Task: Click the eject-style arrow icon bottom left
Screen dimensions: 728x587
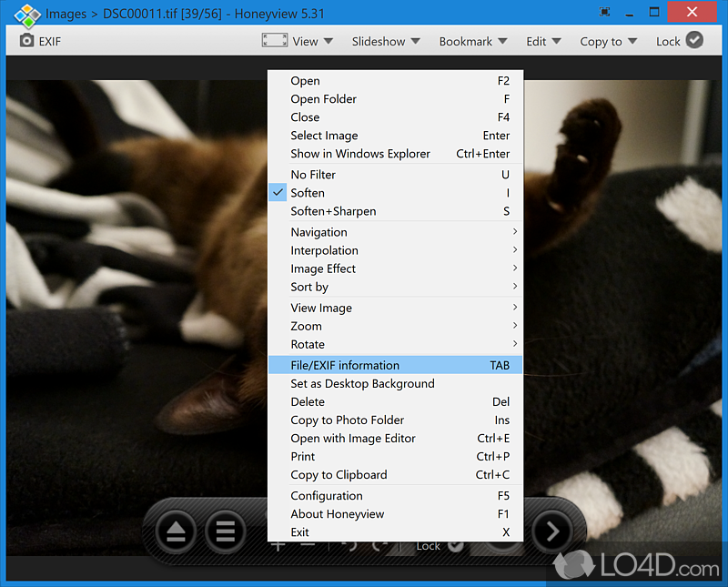Action: click(x=175, y=531)
